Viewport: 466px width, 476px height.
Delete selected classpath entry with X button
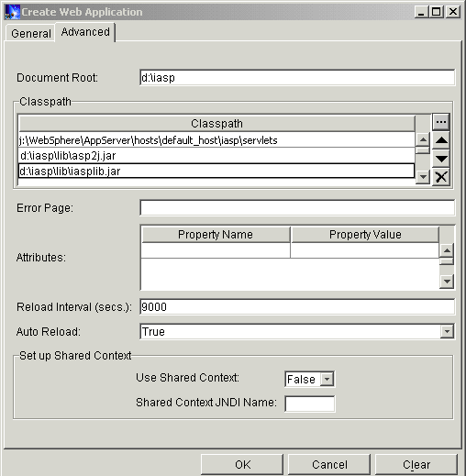[440, 177]
